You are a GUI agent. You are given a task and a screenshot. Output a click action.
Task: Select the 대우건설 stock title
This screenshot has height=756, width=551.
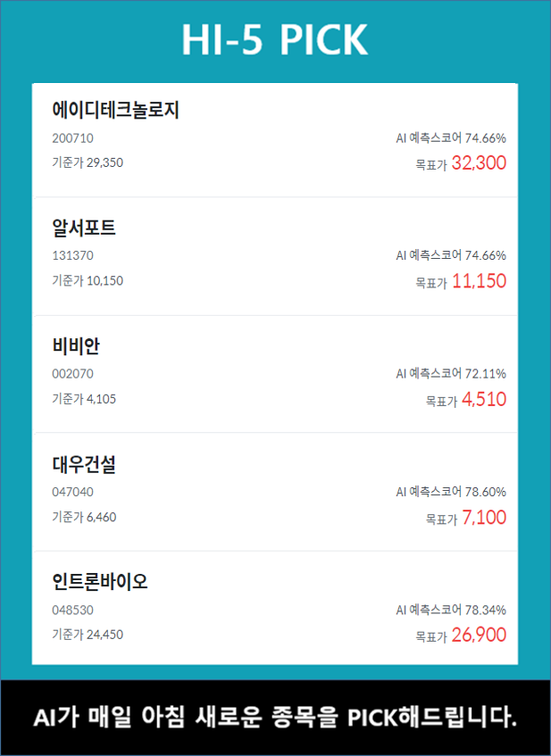84,465
